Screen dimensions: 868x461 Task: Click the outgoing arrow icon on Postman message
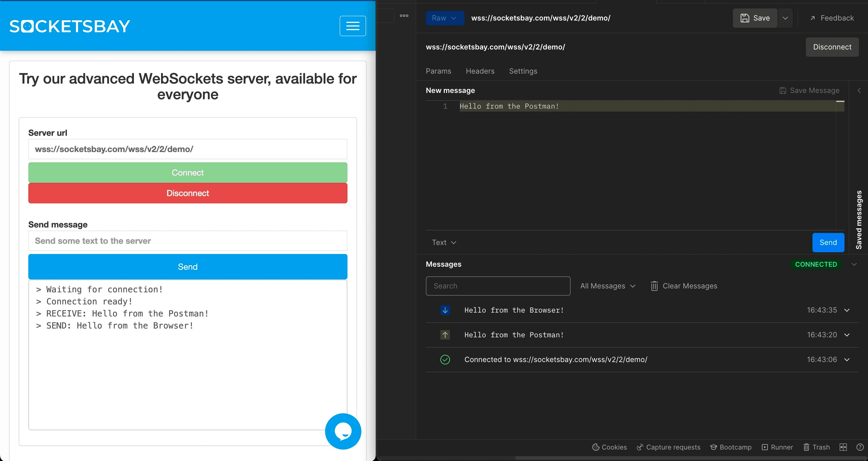click(x=445, y=335)
